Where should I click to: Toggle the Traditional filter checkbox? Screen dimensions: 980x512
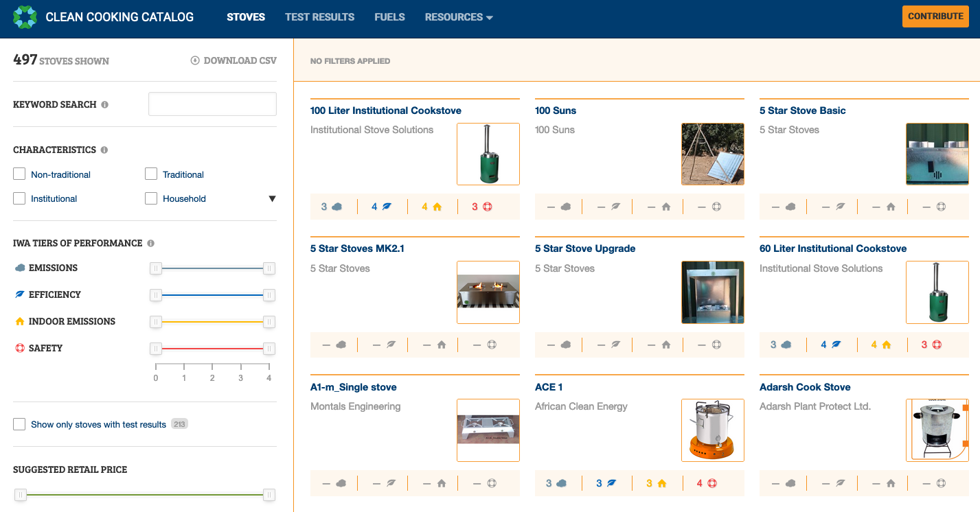coord(150,174)
